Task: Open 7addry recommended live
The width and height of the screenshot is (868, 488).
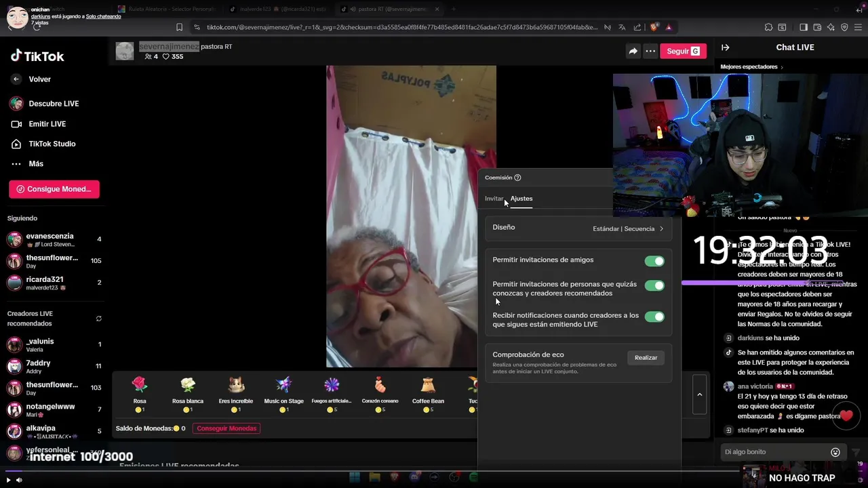Action: 54,367
